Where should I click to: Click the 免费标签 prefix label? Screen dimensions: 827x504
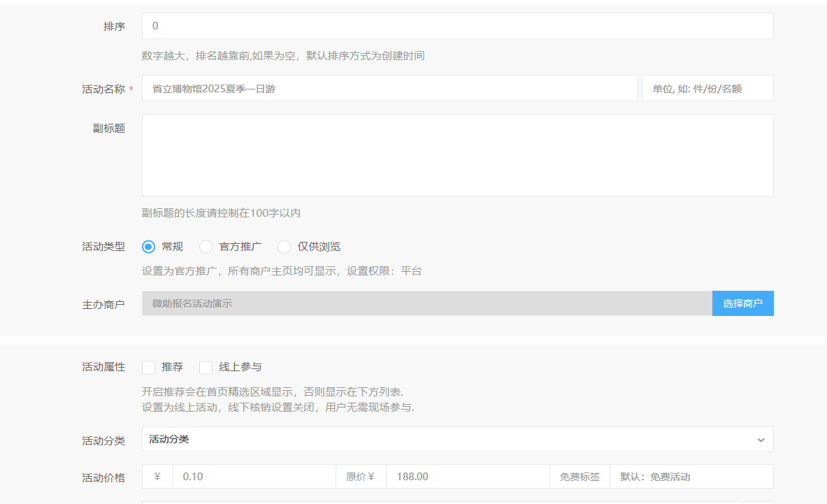pos(580,477)
